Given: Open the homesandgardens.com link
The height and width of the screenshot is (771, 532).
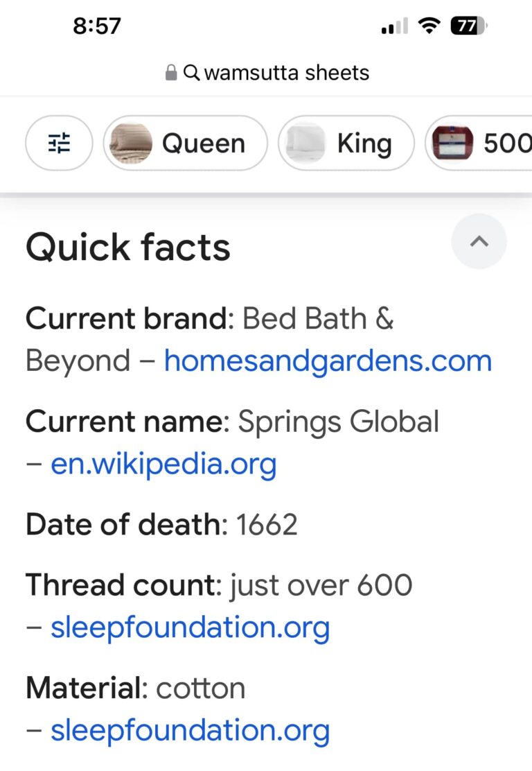Looking at the screenshot, I should click(x=328, y=361).
